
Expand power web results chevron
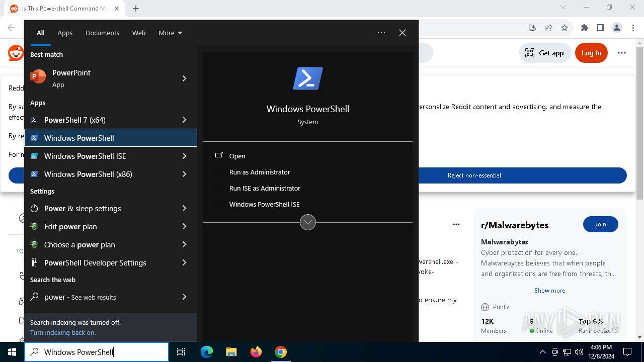pos(185,297)
